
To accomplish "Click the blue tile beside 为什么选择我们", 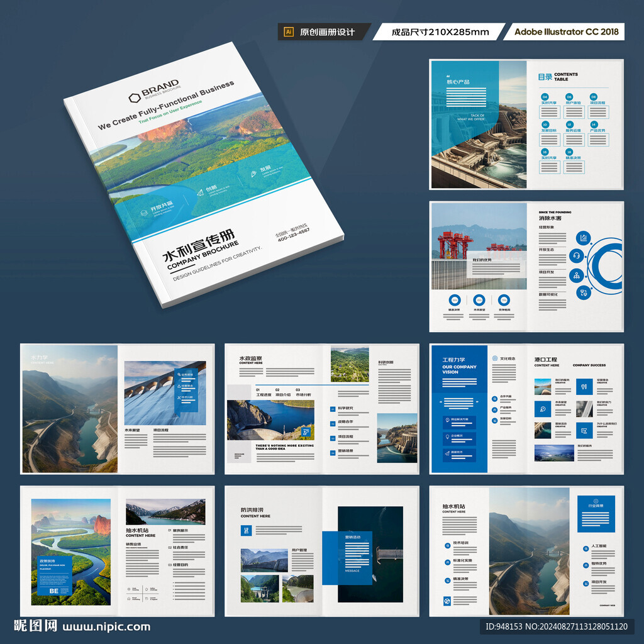I will tap(584, 430).
